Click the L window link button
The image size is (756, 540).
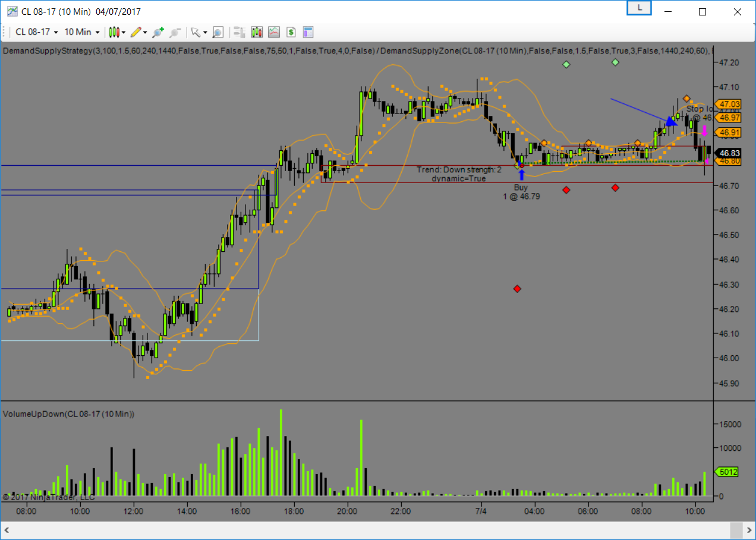click(x=640, y=8)
